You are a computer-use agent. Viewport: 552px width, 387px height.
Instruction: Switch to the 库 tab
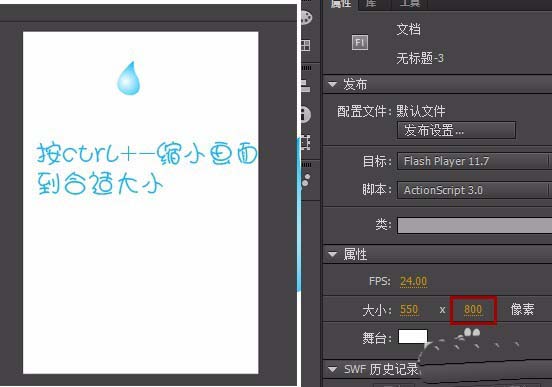tap(371, 4)
